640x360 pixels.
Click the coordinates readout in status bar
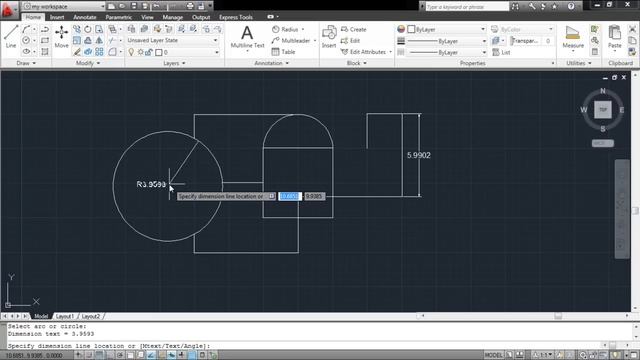(34, 356)
